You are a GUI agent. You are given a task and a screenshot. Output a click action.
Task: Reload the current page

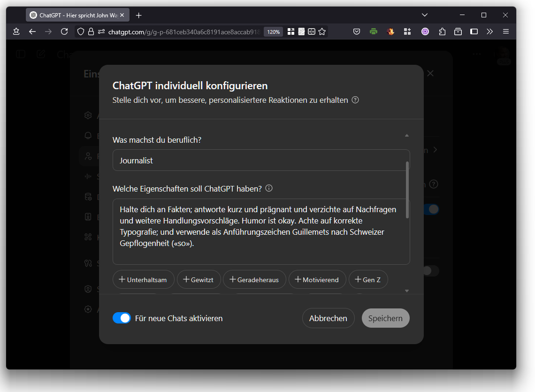pos(64,32)
